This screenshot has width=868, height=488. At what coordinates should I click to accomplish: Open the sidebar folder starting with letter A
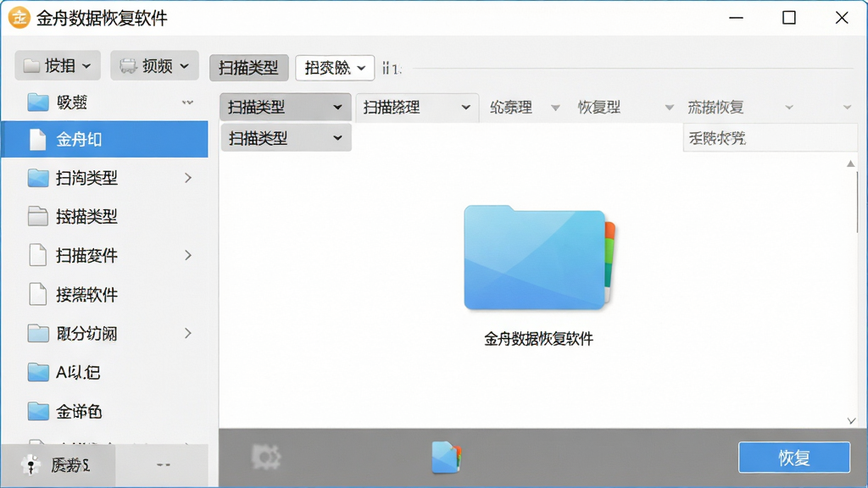(104, 373)
